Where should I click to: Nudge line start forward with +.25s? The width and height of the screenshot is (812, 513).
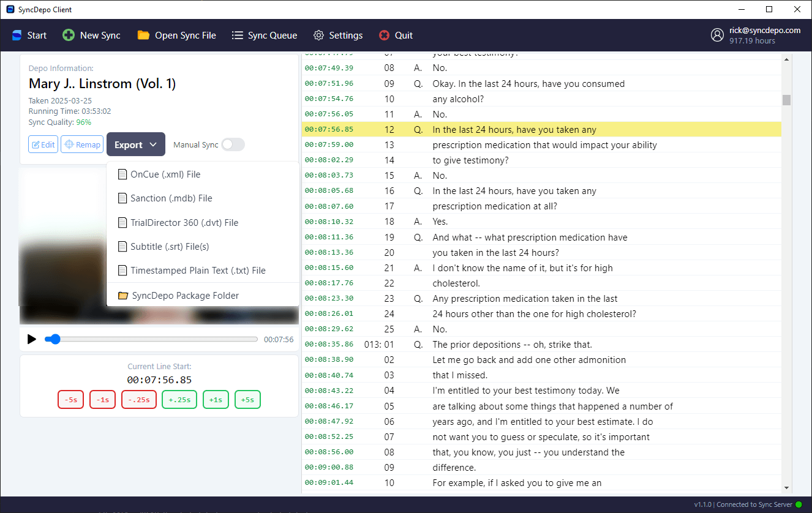(x=179, y=400)
